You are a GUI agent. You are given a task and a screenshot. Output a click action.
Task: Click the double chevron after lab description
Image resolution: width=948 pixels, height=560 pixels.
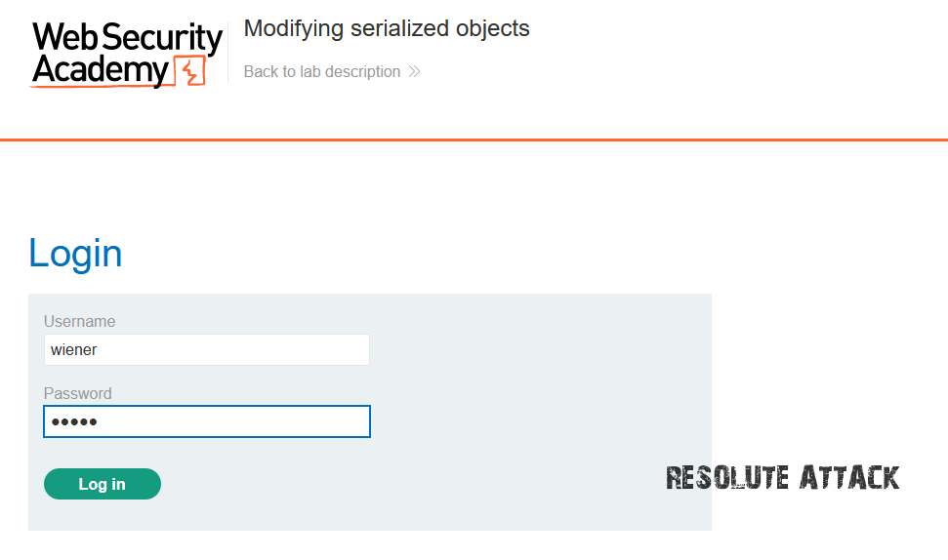coord(414,71)
